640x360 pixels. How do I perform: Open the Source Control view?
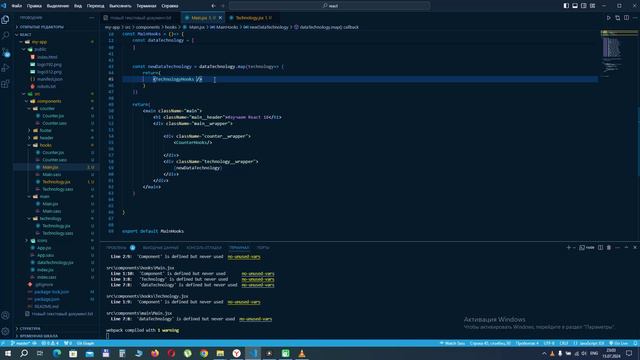[5, 52]
